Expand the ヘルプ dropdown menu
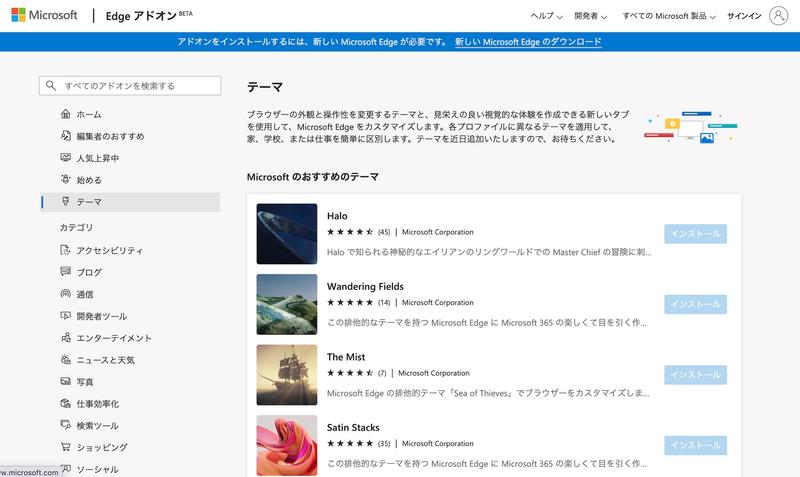Image resolution: width=800 pixels, height=477 pixels. click(x=546, y=16)
